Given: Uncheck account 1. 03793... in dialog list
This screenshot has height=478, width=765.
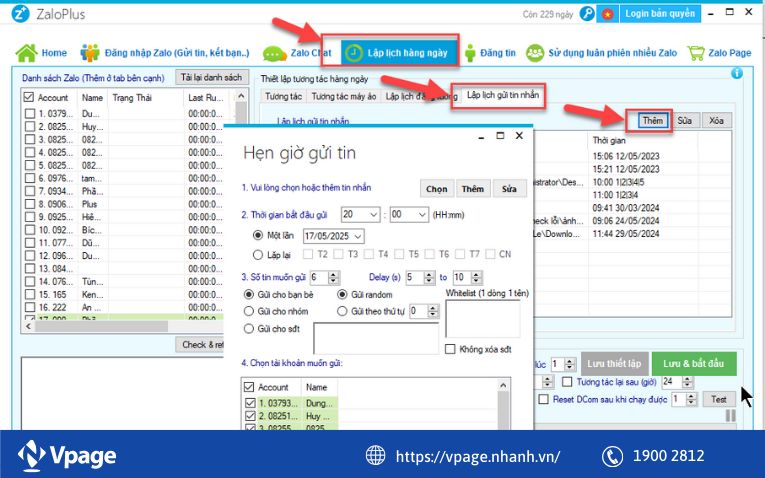Looking at the screenshot, I should click(250, 403).
